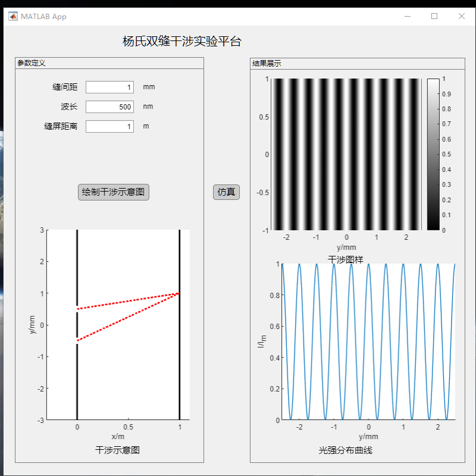Select the 波长 wavelength input field
This screenshot has width=476, height=476.
[x=109, y=107]
